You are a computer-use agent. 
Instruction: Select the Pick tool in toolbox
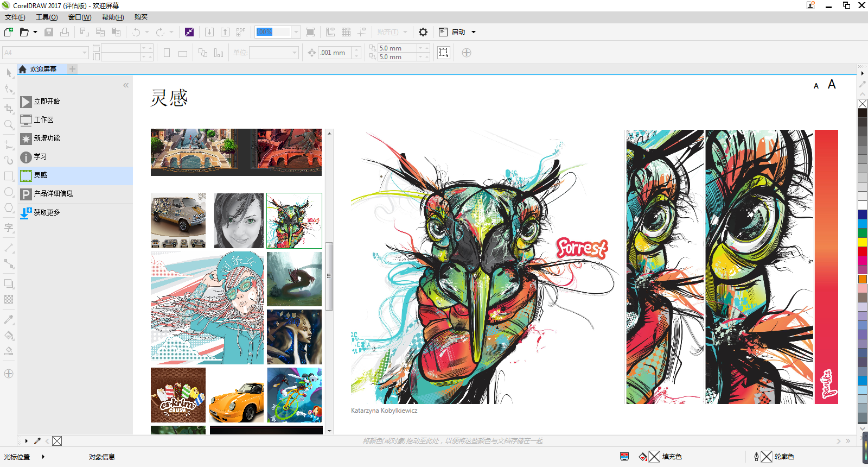tap(9, 73)
